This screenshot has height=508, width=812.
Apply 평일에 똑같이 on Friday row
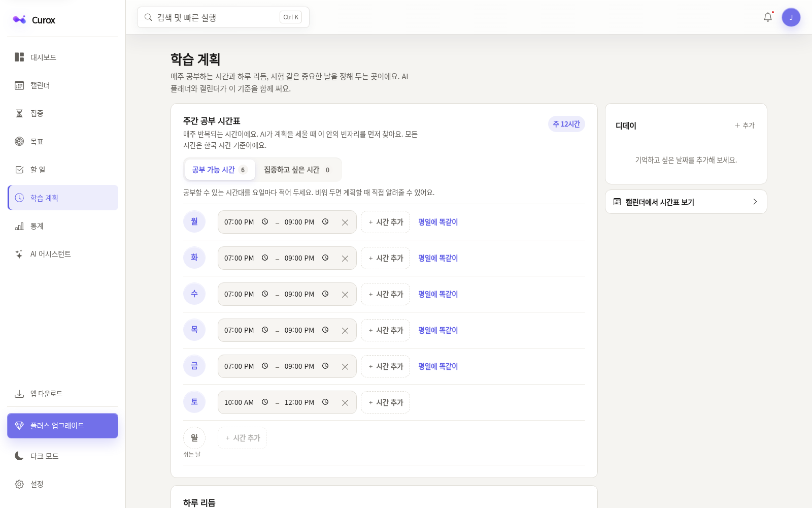coord(438,366)
